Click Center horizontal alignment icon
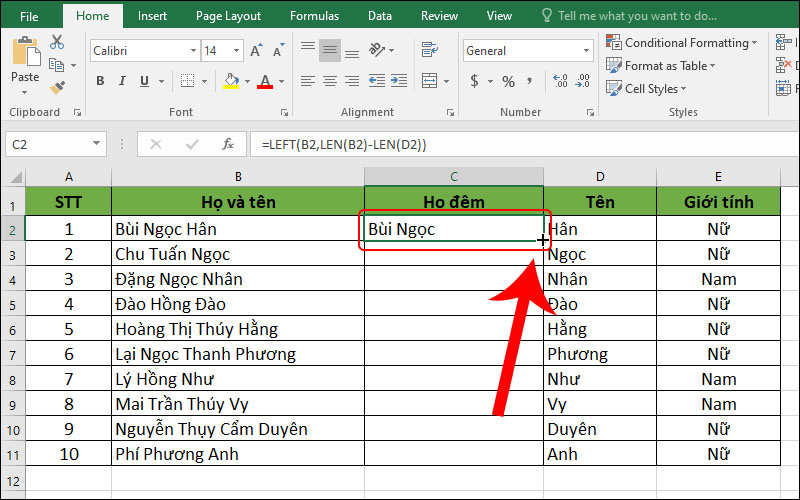 click(x=330, y=81)
